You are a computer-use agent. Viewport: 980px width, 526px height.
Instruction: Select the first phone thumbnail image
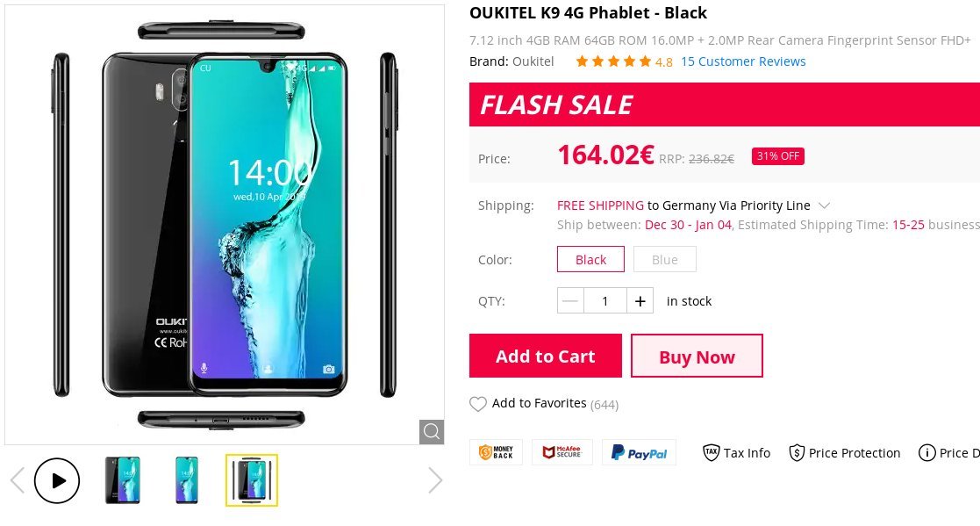pyautogui.click(x=123, y=480)
